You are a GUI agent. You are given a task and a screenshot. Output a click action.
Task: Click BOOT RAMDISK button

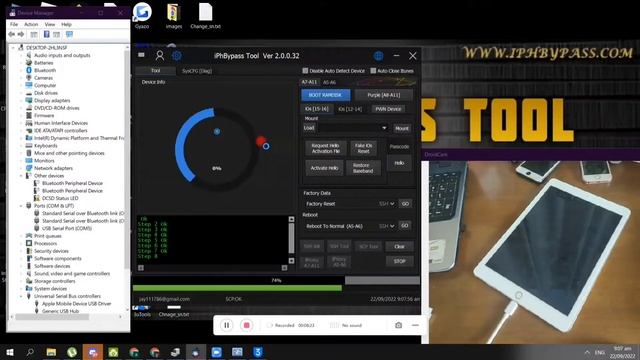tap(325, 95)
